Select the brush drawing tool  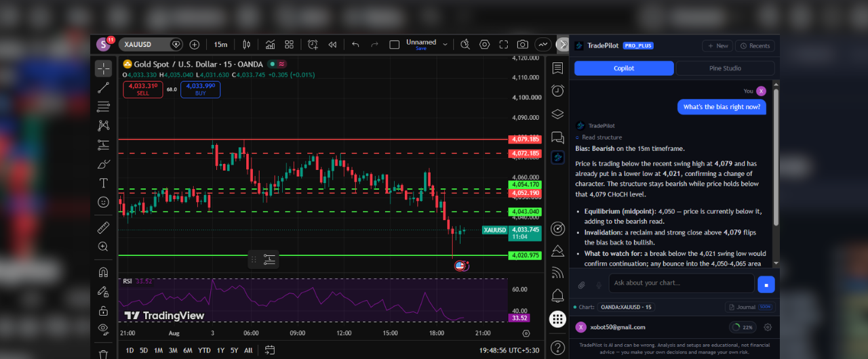[103, 164]
